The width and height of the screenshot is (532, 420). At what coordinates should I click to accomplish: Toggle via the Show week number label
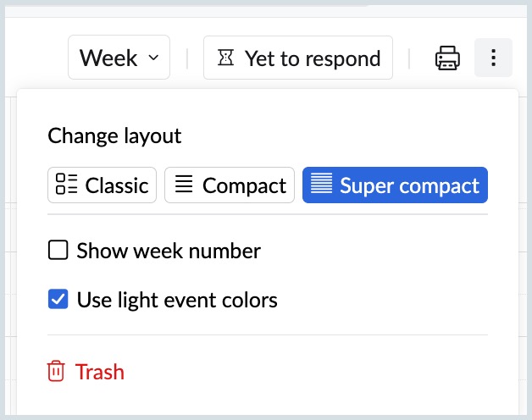point(169,251)
